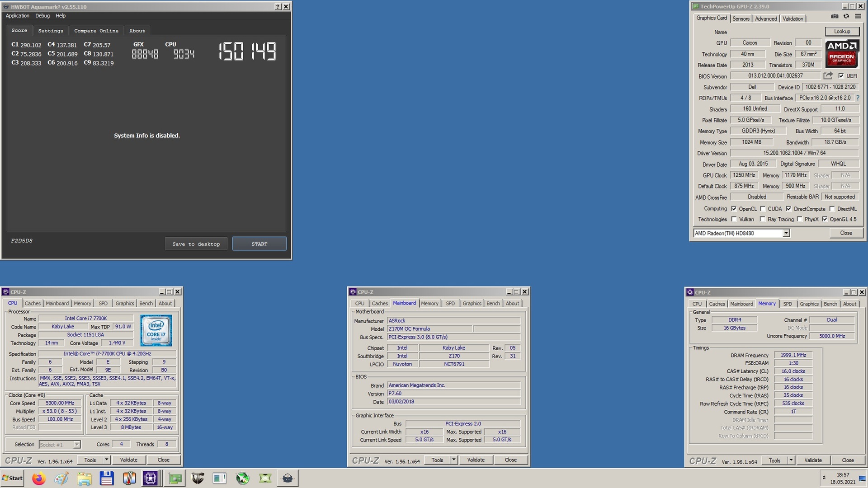The width and height of the screenshot is (868, 488).
Task: Click the Intel Core i7 logo in CPU-Z
Action: click(156, 330)
